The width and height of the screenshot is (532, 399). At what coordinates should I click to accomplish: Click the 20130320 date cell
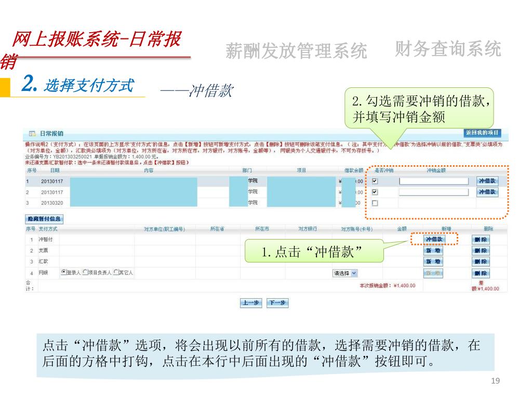(52, 203)
